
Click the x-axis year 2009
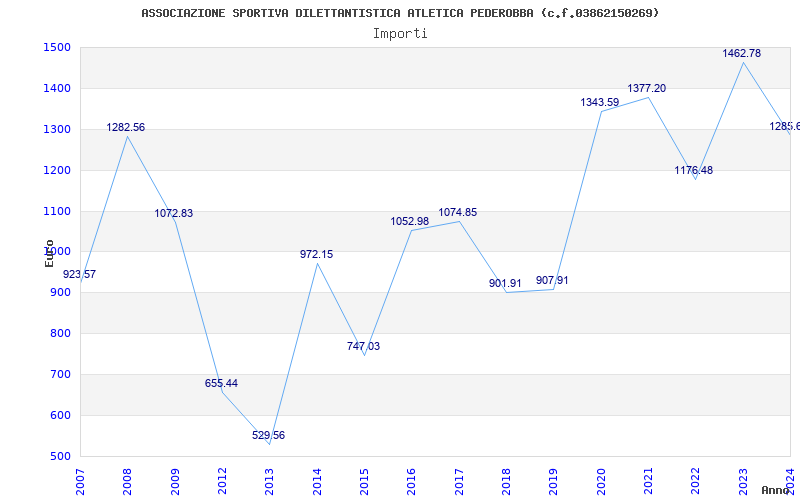coord(175,482)
